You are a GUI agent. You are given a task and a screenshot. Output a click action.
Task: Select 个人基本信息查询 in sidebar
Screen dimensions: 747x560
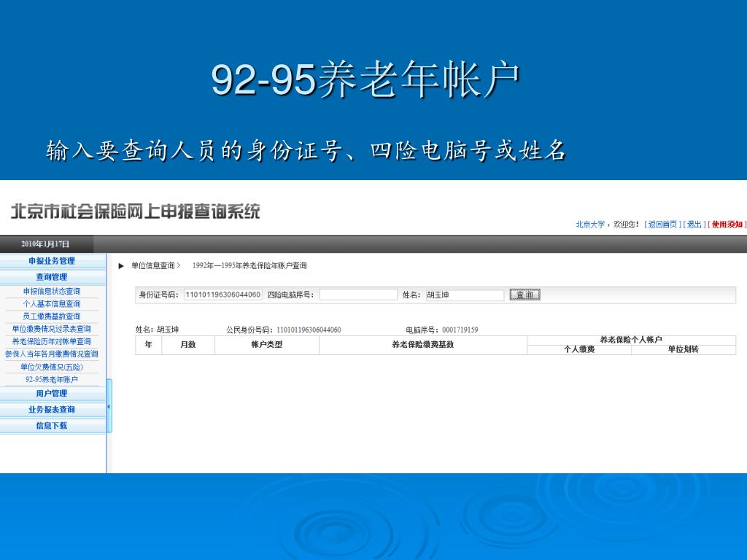click(x=52, y=304)
